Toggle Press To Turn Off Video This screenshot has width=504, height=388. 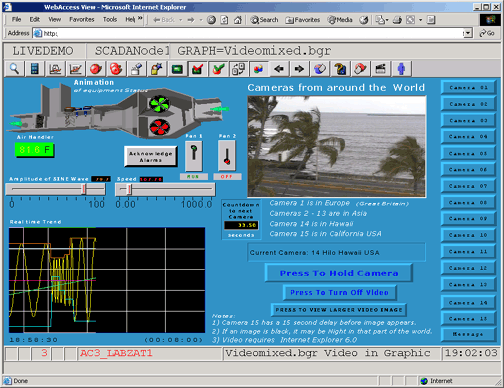[340, 293]
